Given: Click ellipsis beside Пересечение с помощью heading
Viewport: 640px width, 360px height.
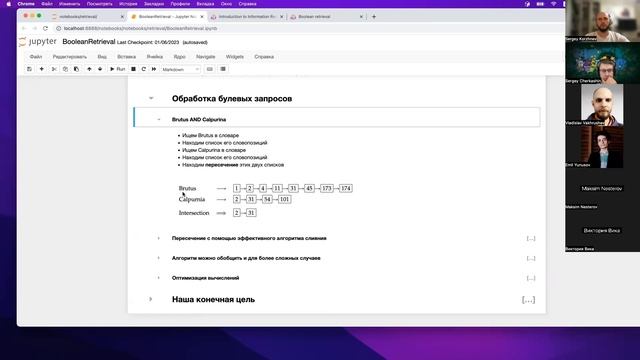Looking at the screenshot, I should coord(531,238).
